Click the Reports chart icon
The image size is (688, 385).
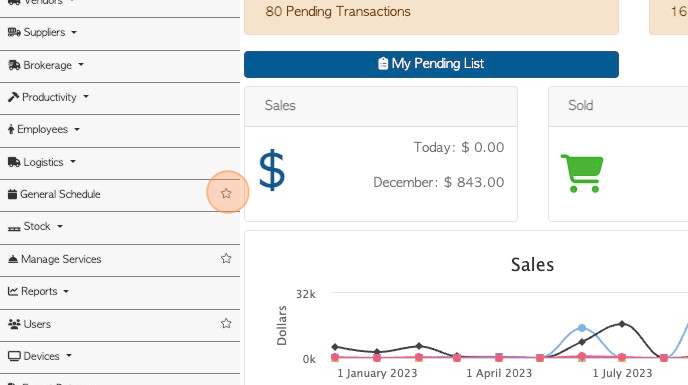[x=13, y=291]
